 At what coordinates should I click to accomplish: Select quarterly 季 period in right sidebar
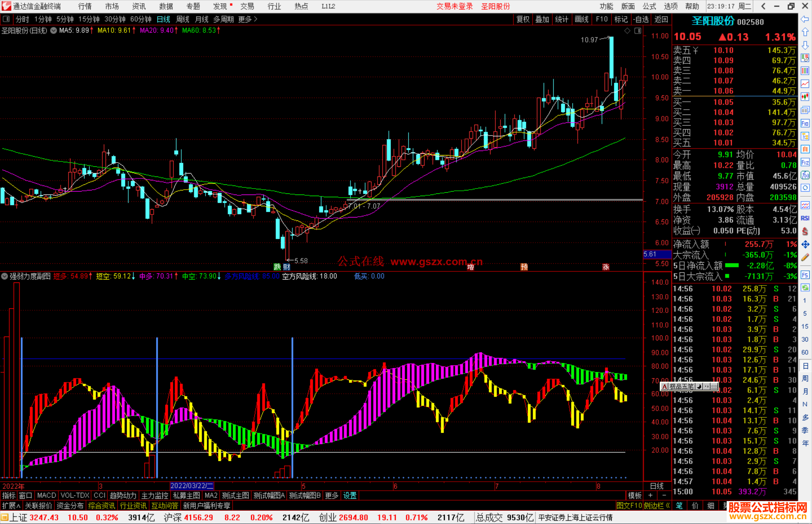(805, 430)
